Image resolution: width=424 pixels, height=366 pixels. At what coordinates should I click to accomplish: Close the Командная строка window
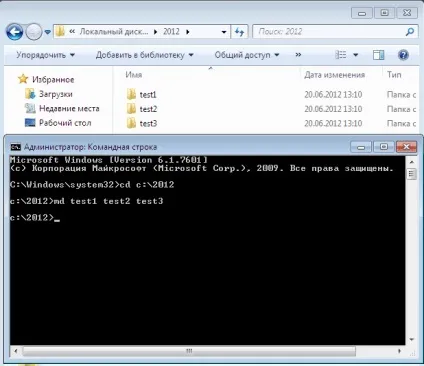(x=406, y=147)
